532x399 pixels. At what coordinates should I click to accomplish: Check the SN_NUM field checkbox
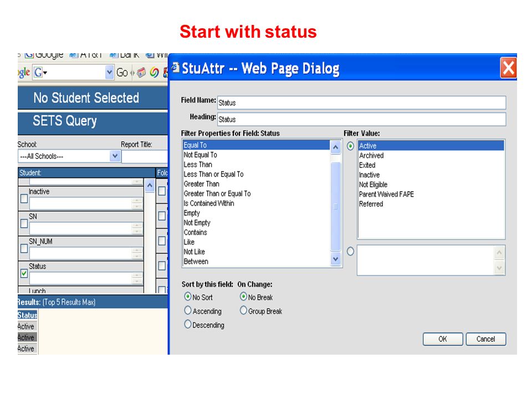pos(24,248)
